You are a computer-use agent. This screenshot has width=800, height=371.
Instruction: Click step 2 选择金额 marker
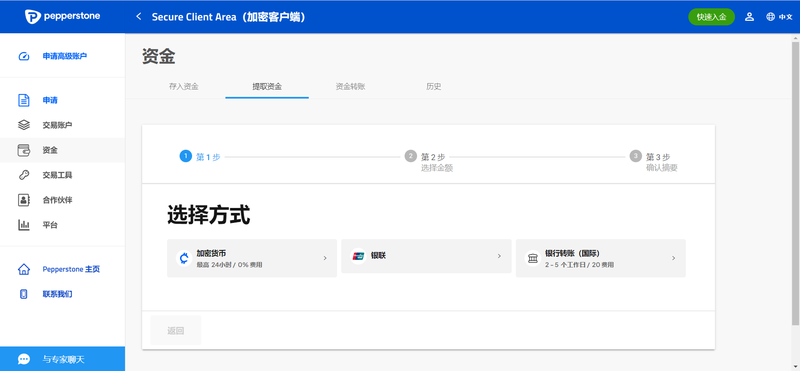pos(410,156)
